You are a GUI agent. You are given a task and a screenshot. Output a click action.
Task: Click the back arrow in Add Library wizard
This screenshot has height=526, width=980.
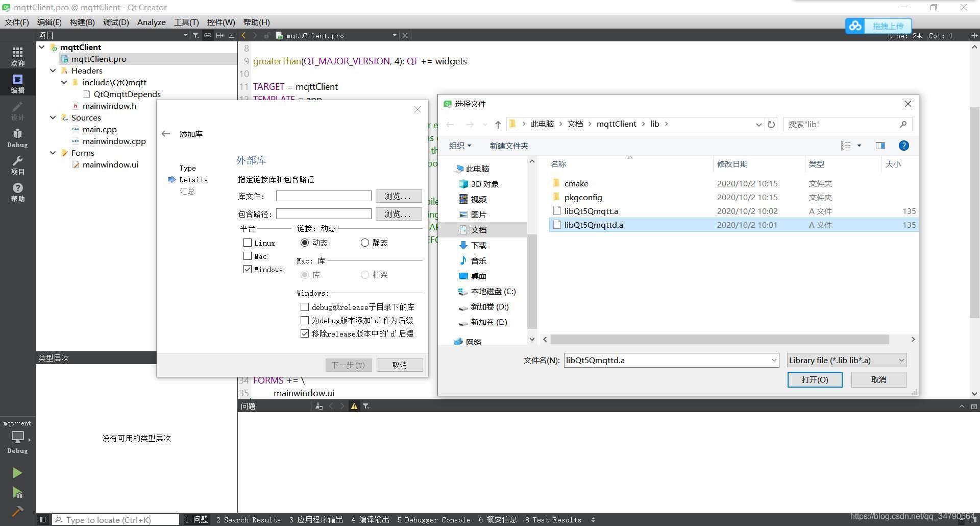(x=165, y=134)
